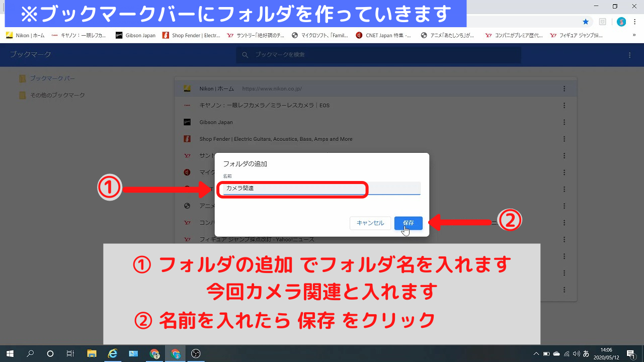644x362 pixels.
Task: Click the OBS Studio icon on the taskbar
Action: coord(196,353)
